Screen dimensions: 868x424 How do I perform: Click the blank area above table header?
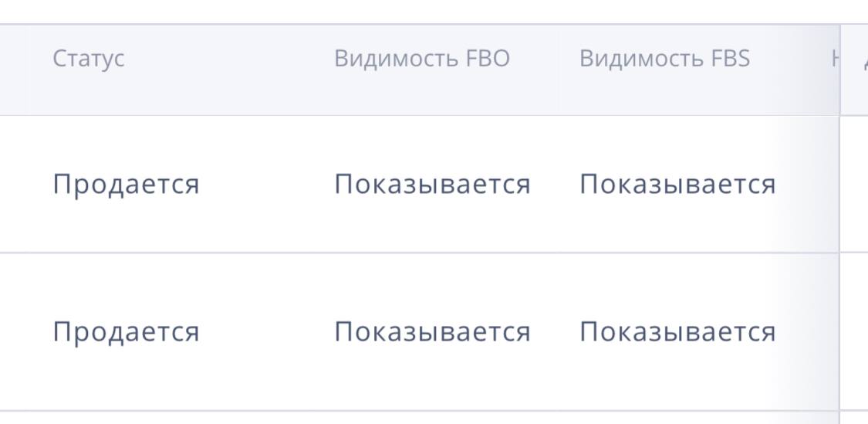(x=434, y=12)
